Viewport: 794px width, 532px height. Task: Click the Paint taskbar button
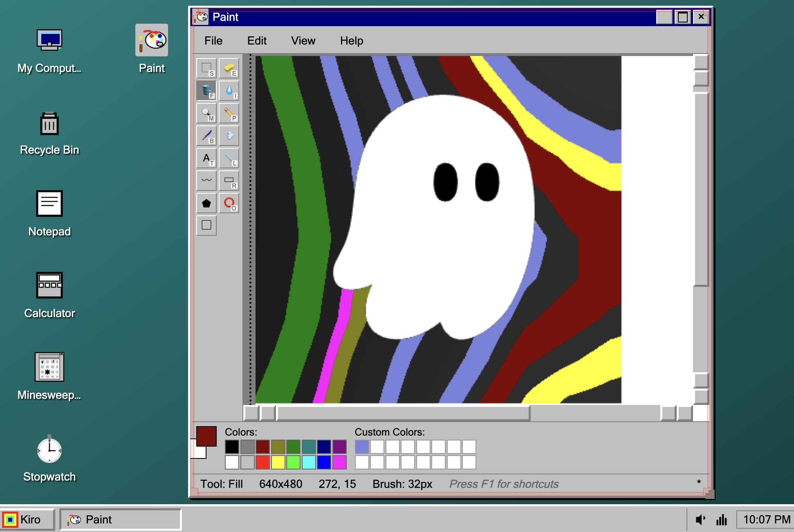[x=121, y=519]
